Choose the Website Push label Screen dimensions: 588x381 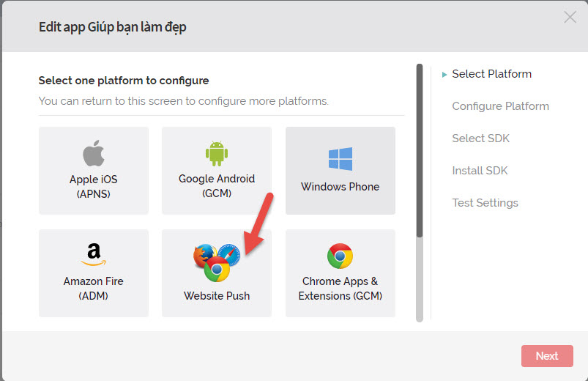217,296
